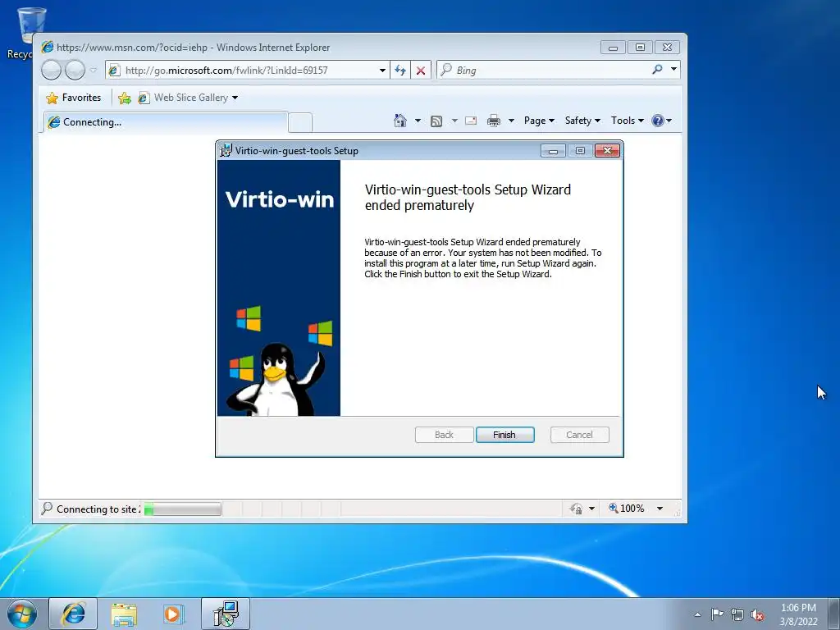Click the Action Center flag icon

point(717,614)
